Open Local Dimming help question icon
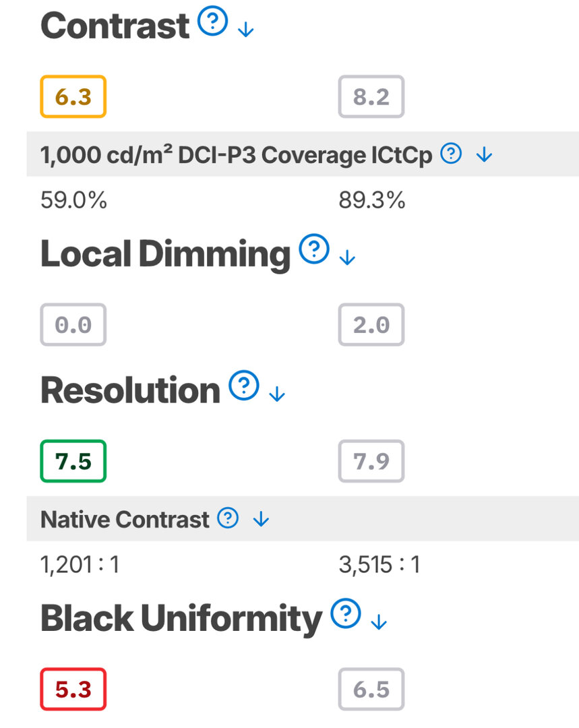This screenshot has height=728, width=579. pyautogui.click(x=313, y=251)
